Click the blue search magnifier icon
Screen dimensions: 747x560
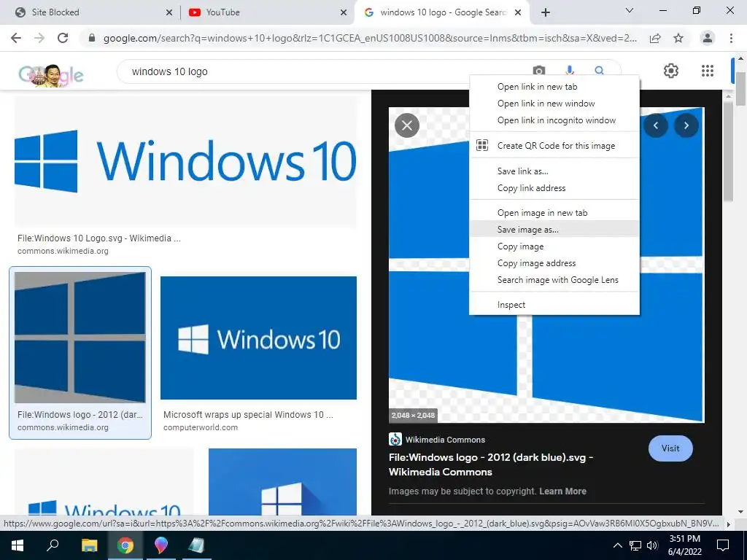(600, 71)
